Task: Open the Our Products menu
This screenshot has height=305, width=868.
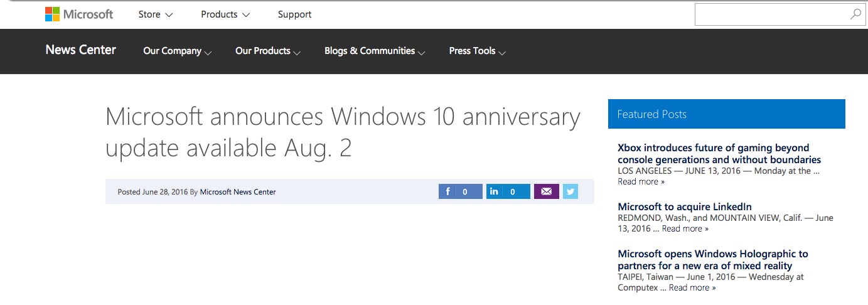Action: pyautogui.click(x=268, y=51)
